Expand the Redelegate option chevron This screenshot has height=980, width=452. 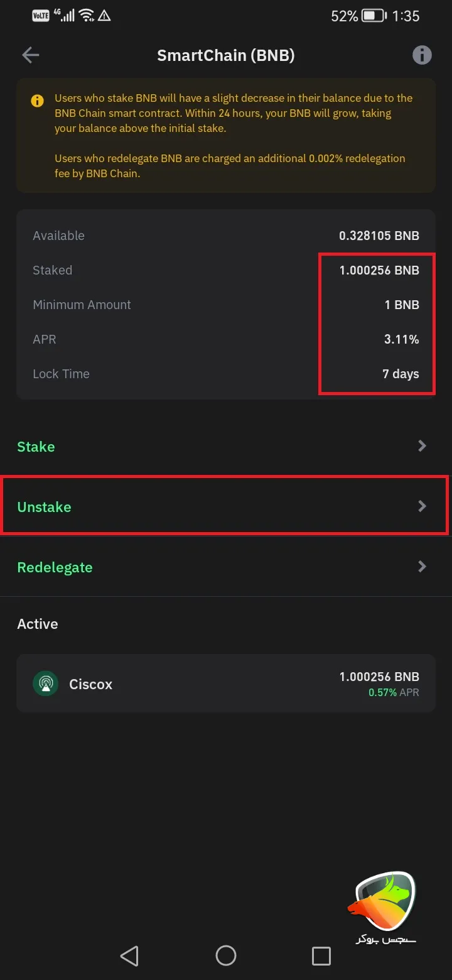pos(422,567)
